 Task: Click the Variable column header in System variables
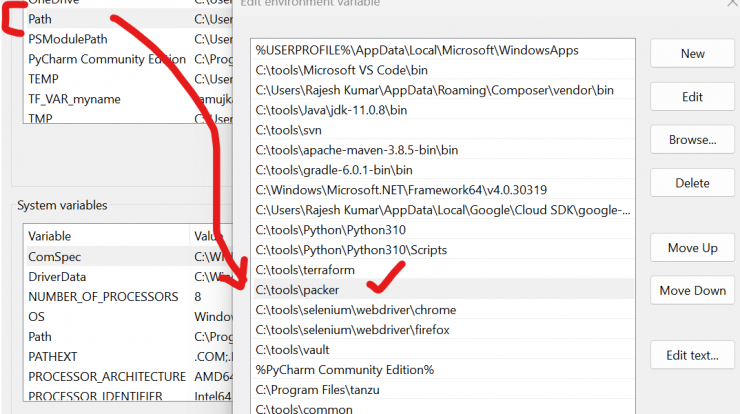(x=106, y=236)
